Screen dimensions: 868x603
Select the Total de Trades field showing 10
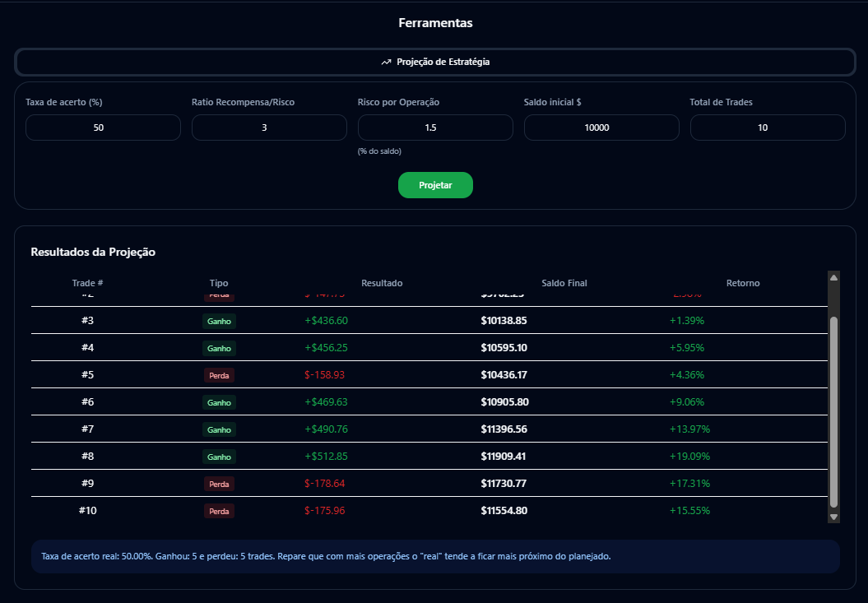click(x=768, y=128)
